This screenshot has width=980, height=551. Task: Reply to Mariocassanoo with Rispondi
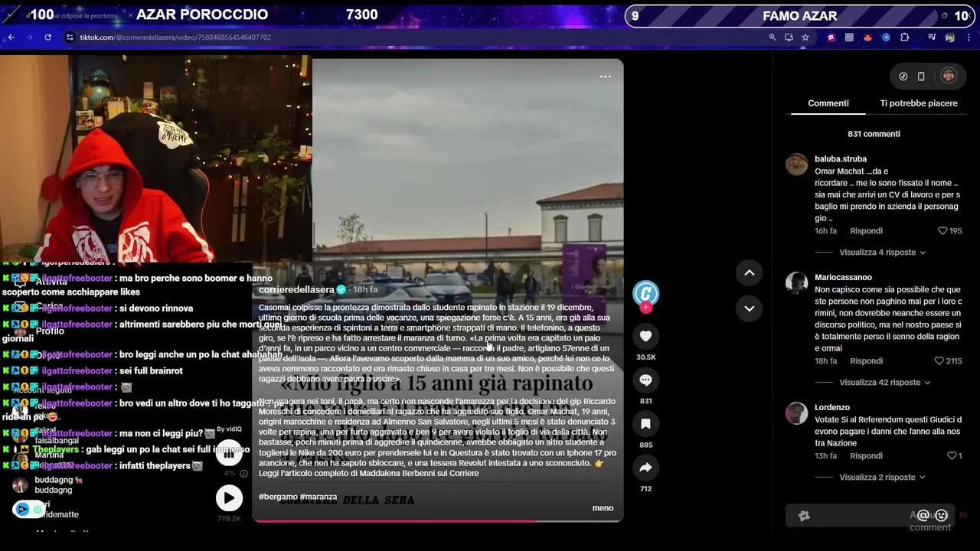(867, 360)
